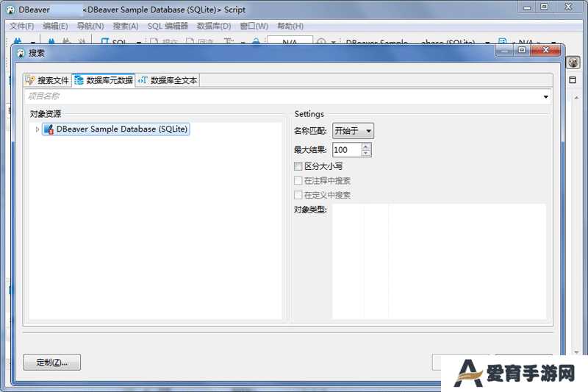588x392 pixels.
Task: Select the 数据库元数据 tab
Action: [x=104, y=80]
